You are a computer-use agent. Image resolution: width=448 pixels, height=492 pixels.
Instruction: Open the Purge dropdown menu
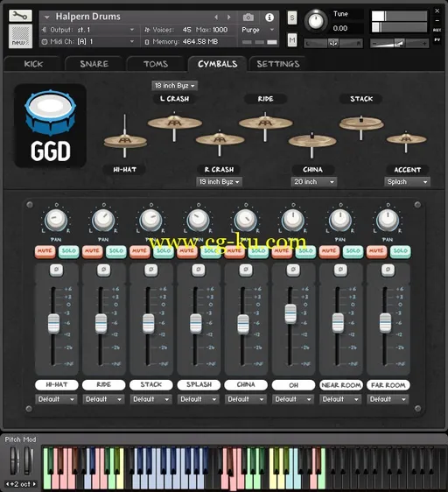coord(258,30)
